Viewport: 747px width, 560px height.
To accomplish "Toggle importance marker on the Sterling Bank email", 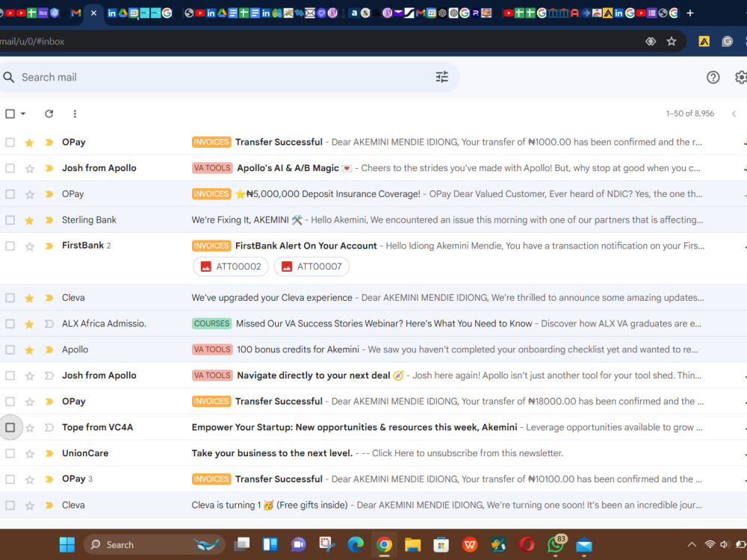I will pos(49,220).
